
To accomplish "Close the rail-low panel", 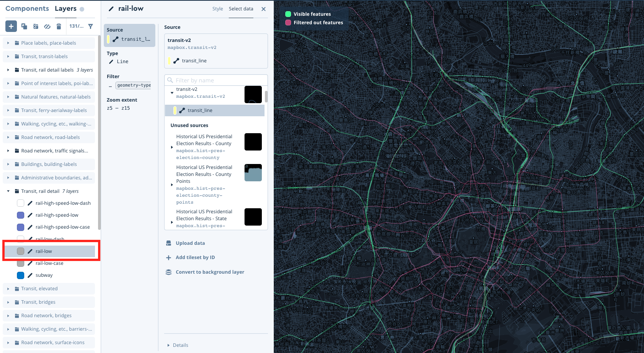I will (264, 9).
